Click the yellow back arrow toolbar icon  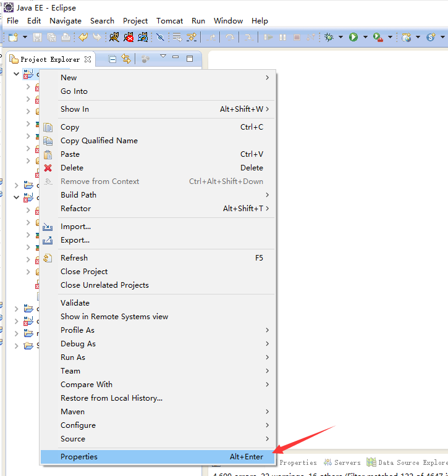click(83, 37)
